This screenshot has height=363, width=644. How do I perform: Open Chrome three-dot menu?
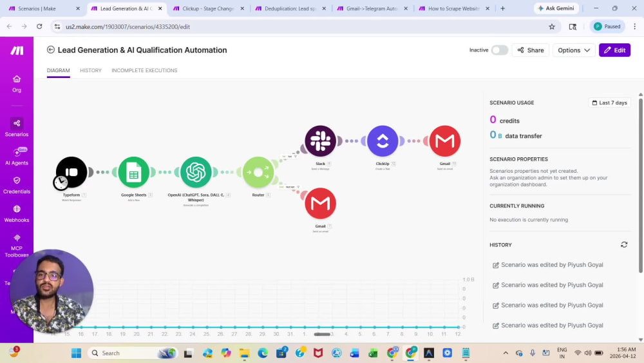tap(634, 26)
